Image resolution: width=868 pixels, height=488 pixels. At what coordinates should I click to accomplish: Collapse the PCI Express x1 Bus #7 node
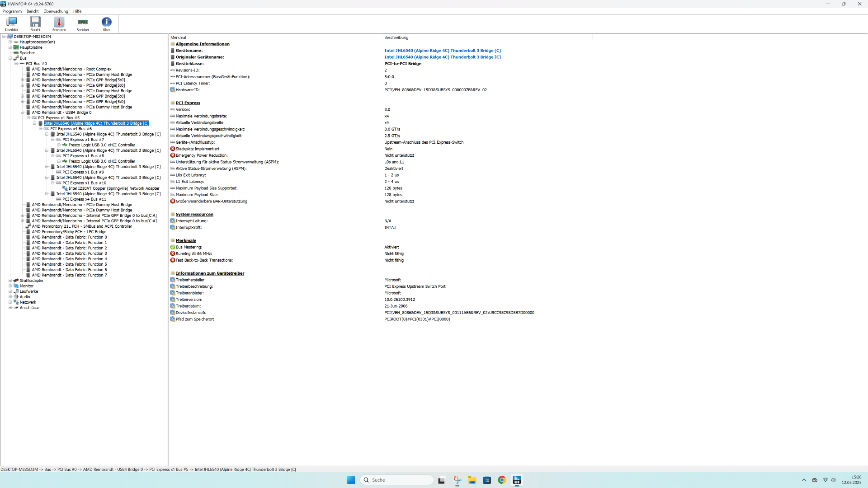click(x=52, y=140)
